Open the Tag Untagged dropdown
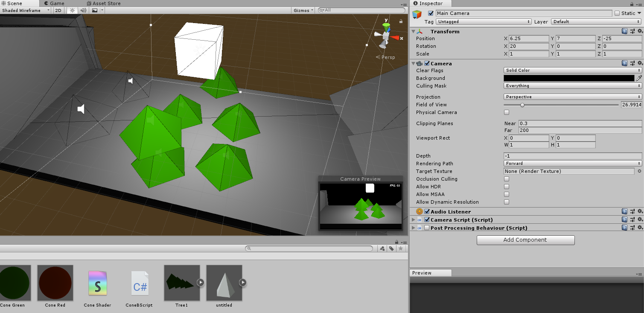 484,21
